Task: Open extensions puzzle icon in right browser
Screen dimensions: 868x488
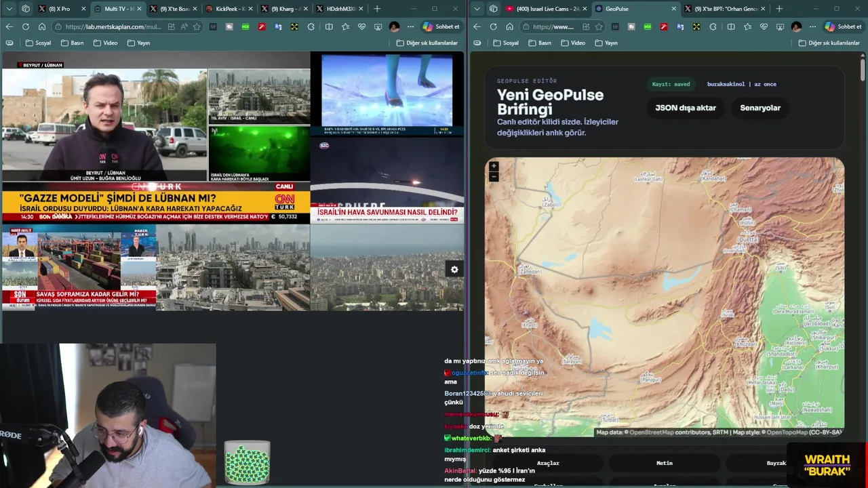Action: pos(713,26)
